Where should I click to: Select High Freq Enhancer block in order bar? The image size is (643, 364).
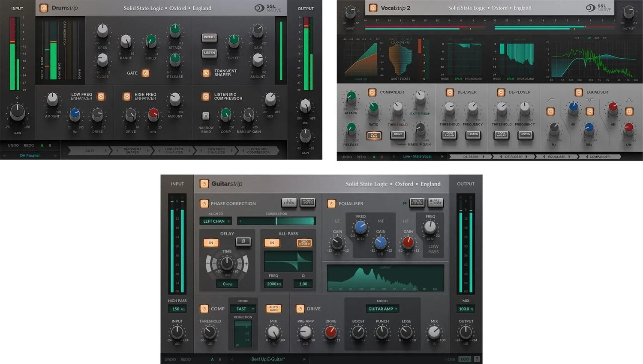[174, 151]
